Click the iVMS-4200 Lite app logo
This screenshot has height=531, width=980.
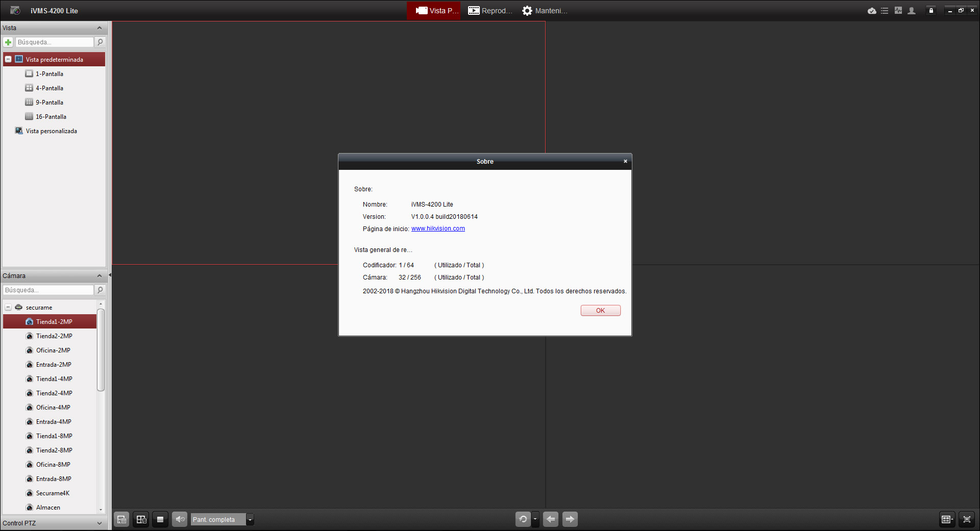pos(15,11)
